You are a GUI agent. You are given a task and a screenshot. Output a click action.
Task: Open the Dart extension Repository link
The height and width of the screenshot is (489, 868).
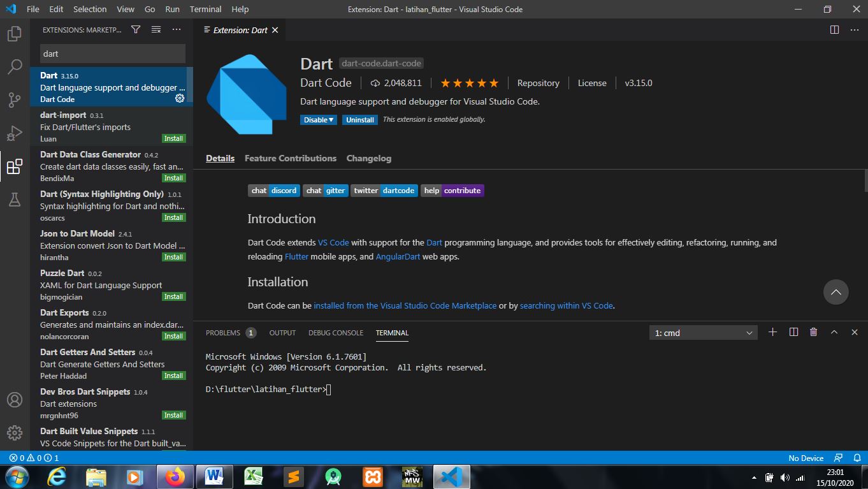(x=538, y=83)
